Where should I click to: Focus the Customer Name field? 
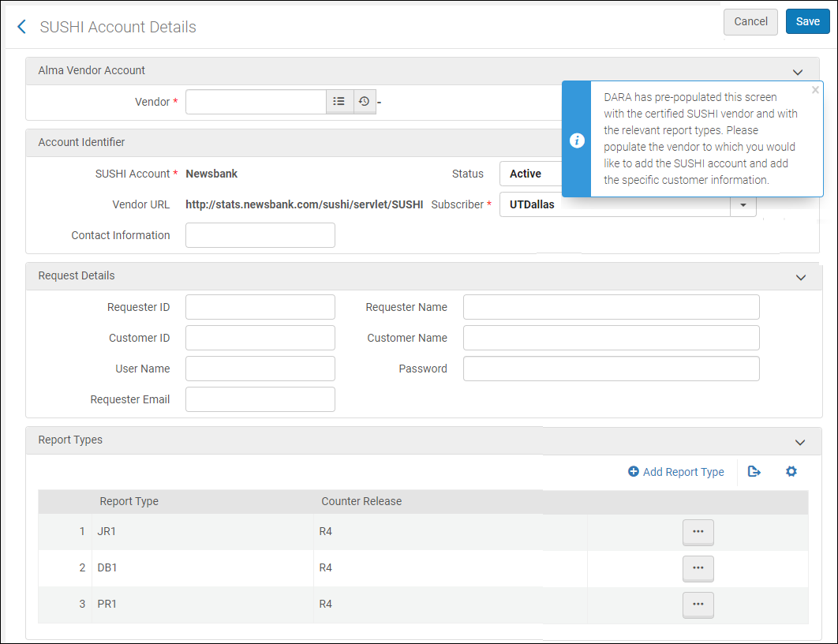click(x=611, y=338)
